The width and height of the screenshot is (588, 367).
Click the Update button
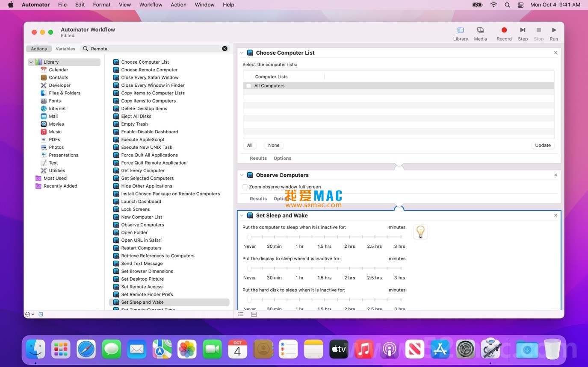coord(543,145)
